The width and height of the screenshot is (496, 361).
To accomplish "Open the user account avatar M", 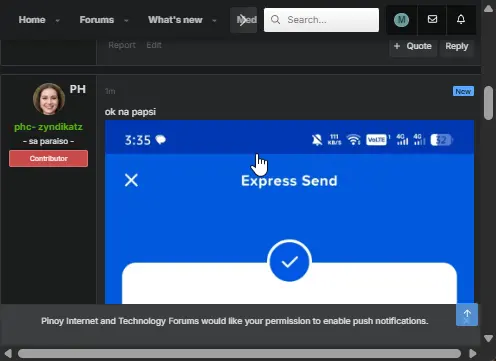I will [401, 20].
